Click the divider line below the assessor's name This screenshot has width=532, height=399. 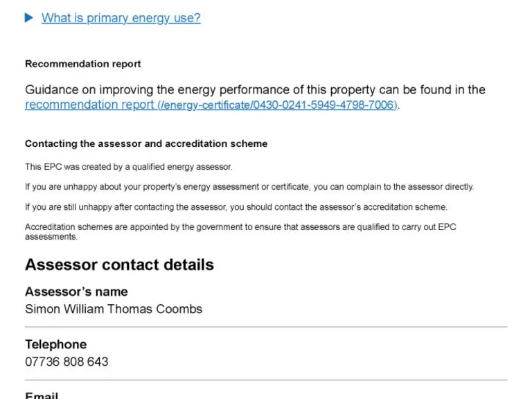tap(266, 327)
